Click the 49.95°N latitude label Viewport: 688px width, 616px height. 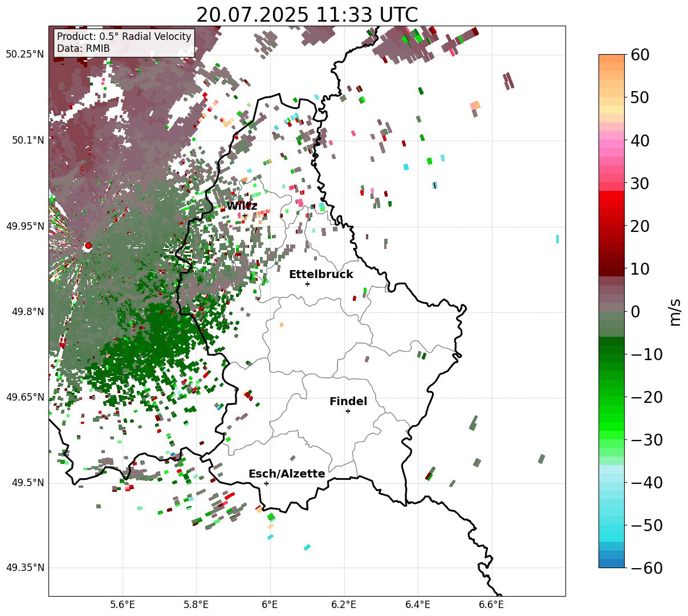click(x=25, y=226)
